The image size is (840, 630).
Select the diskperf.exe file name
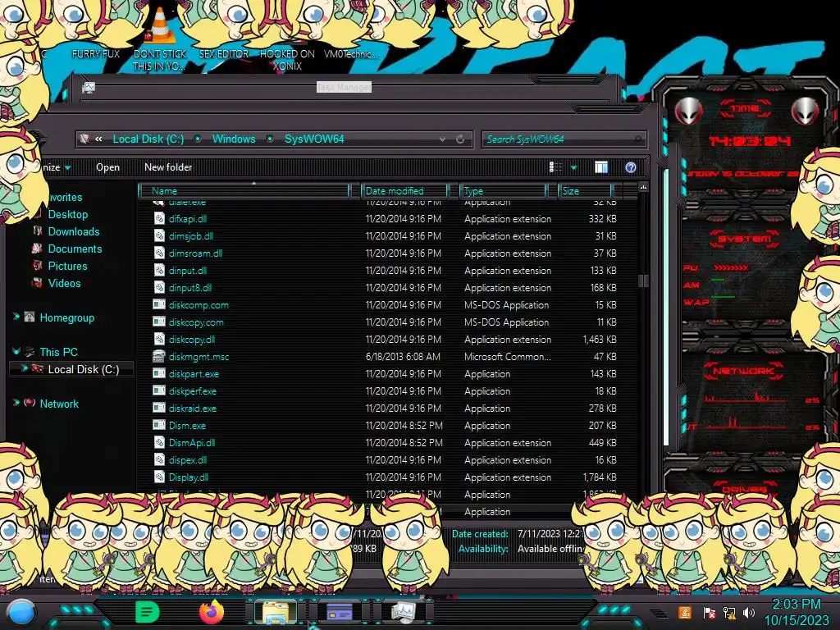pos(192,391)
